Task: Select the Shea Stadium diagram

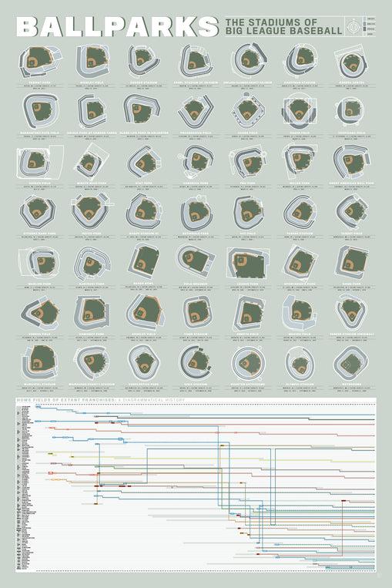Action: tap(196, 363)
